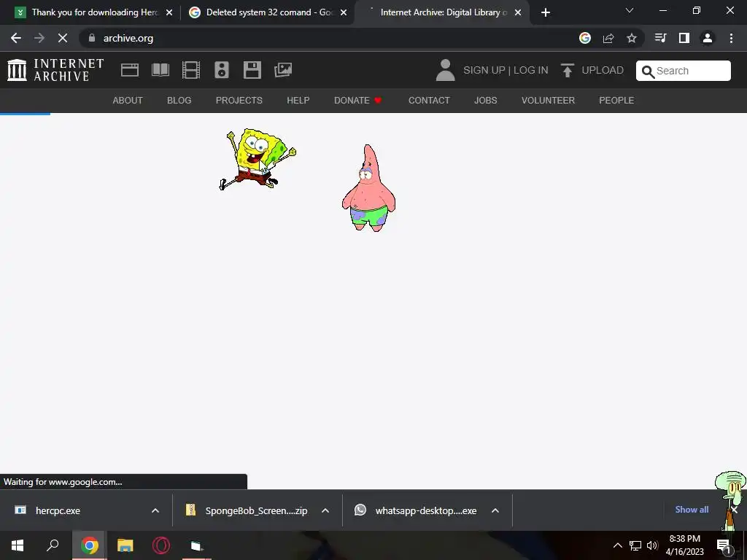Bookmark this page with the star
This screenshot has width=747, height=560.
[632, 38]
